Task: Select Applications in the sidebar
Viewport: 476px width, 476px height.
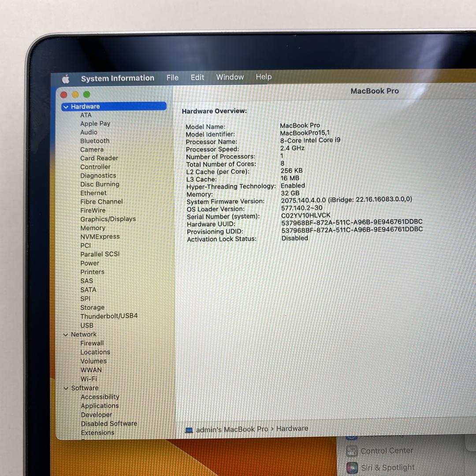Action: (100, 406)
